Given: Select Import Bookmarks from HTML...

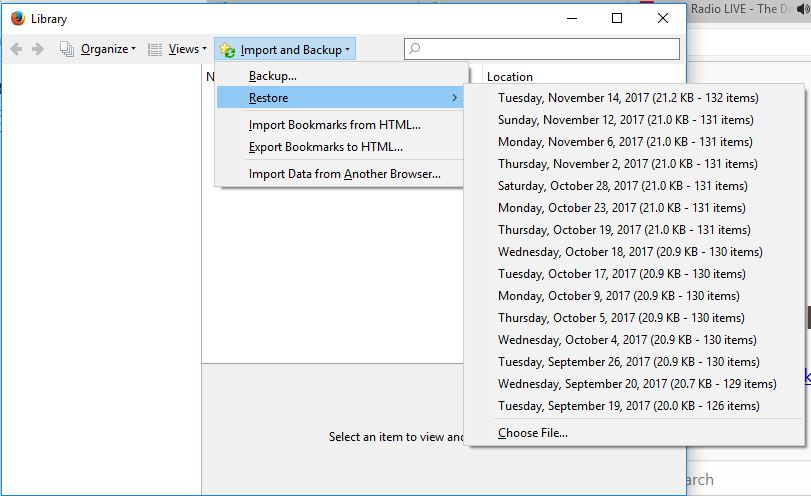Looking at the screenshot, I should (x=339, y=125).
